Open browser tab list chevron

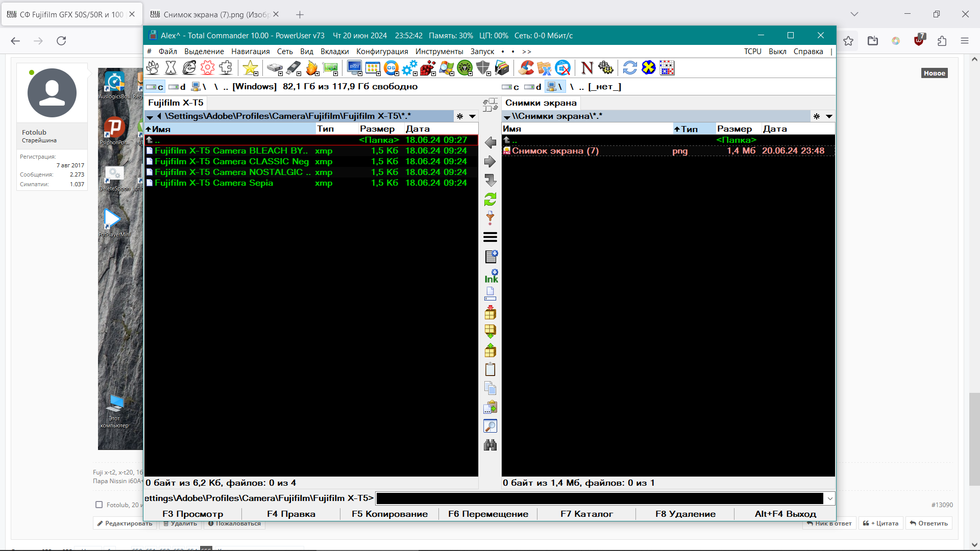[854, 14]
